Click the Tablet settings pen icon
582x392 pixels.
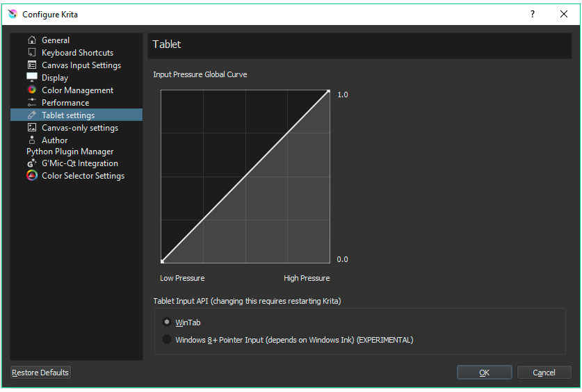[x=32, y=115]
